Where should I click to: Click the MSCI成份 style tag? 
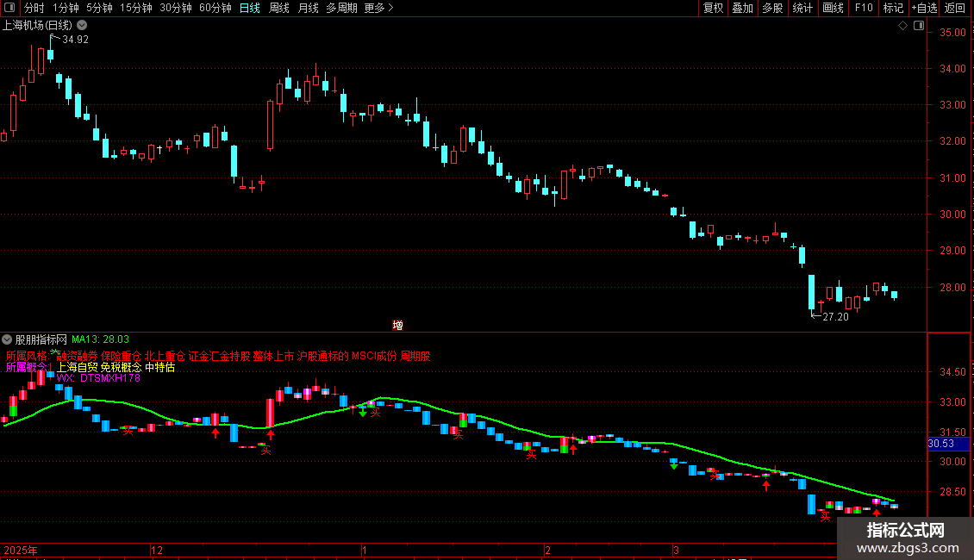coord(374,356)
